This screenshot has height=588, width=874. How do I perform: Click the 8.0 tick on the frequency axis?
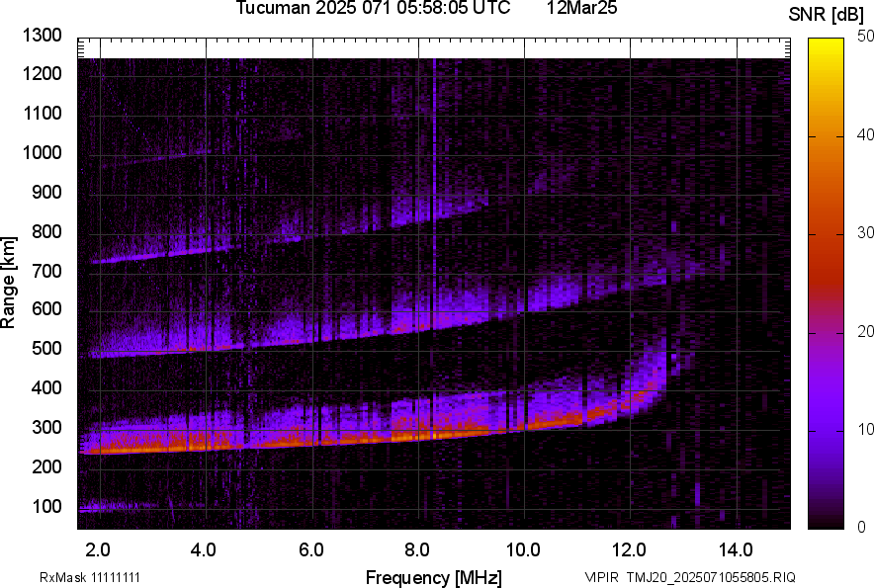coord(417,548)
